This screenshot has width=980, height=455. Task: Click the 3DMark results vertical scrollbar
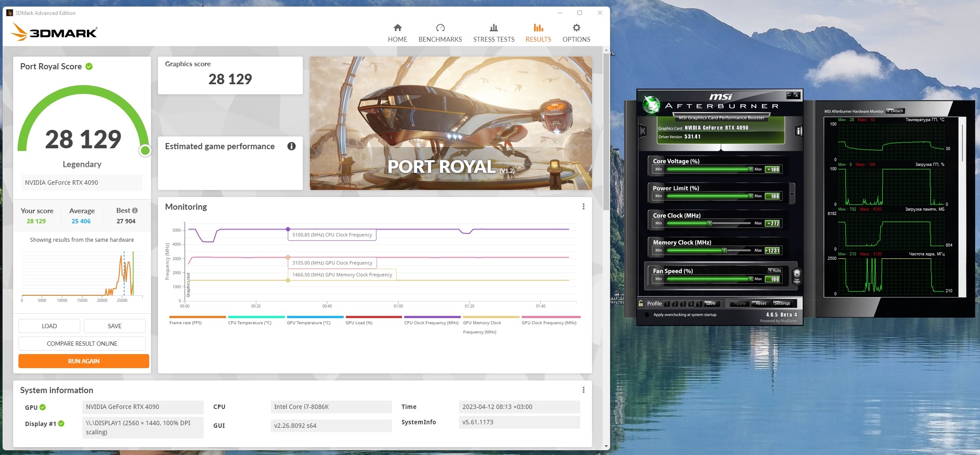point(606,132)
